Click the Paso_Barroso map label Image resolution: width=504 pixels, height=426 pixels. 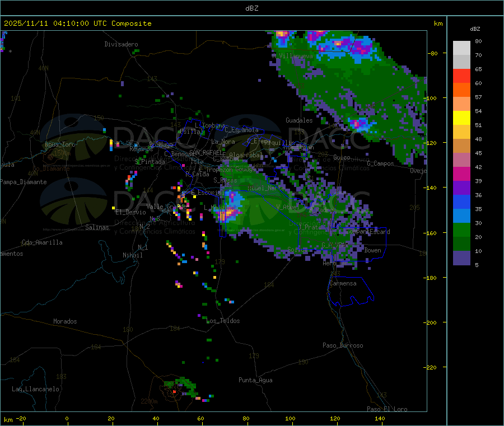[x=343, y=346]
